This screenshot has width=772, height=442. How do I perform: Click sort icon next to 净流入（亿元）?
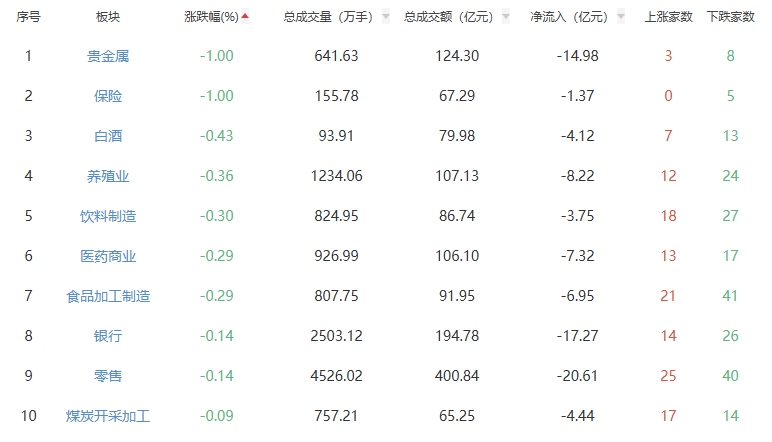coord(623,17)
